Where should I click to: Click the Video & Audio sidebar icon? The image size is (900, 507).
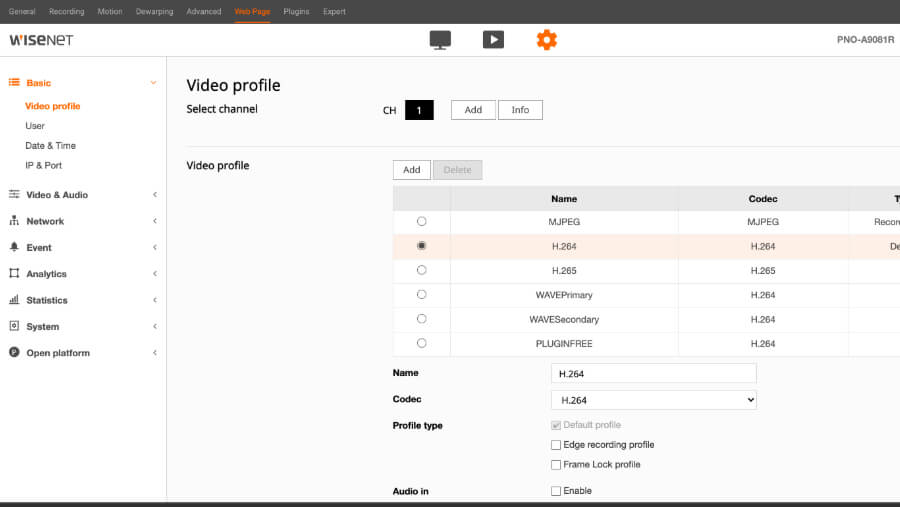[x=14, y=195]
